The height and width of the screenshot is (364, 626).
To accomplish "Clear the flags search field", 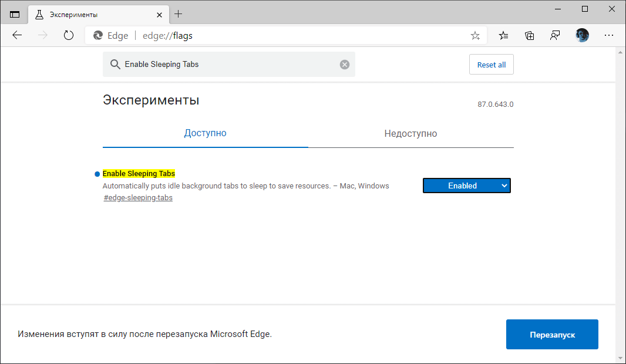I will (345, 65).
